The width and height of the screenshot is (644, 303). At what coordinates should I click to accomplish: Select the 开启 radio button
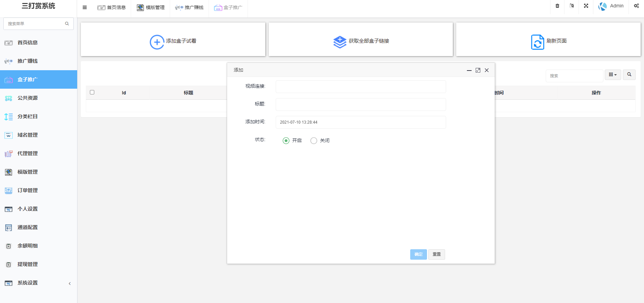point(286,141)
